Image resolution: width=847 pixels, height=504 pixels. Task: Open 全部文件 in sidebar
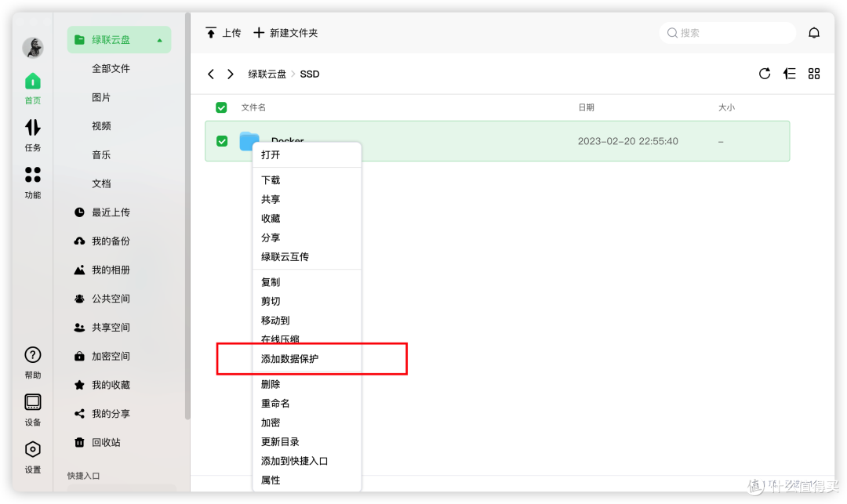coord(111,68)
